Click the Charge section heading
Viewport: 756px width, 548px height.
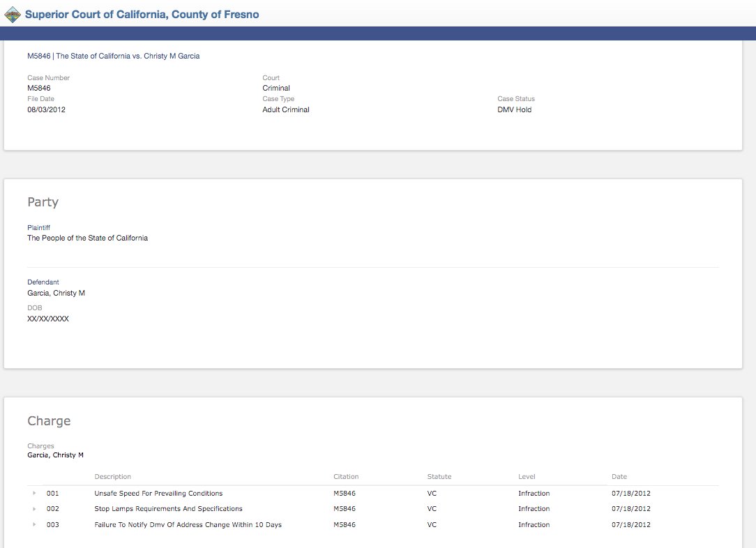coord(50,420)
